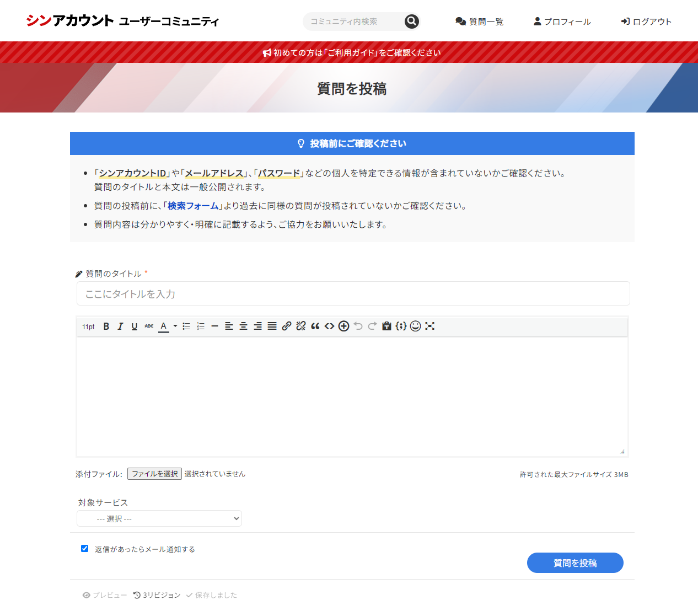Expand the text color dropdown arrow
The width and height of the screenshot is (698, 616).
[x=175, y=326]
